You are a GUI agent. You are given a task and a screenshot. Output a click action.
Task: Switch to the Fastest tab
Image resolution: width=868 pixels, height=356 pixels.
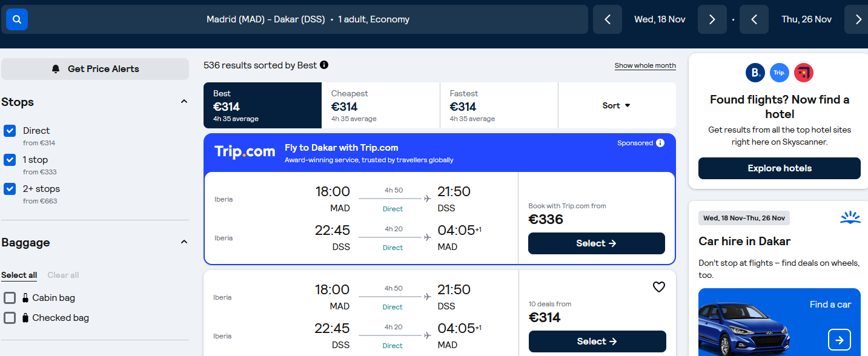click(499, 105)
